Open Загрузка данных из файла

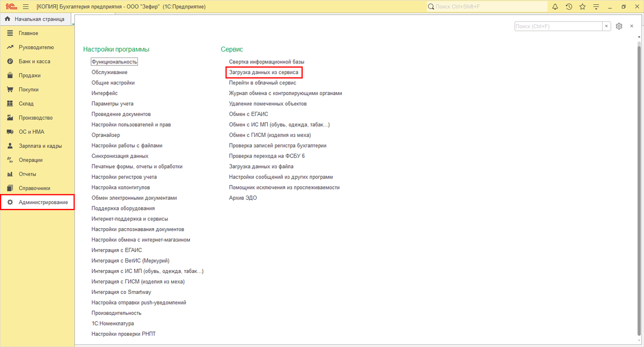[x=261, y=167]
